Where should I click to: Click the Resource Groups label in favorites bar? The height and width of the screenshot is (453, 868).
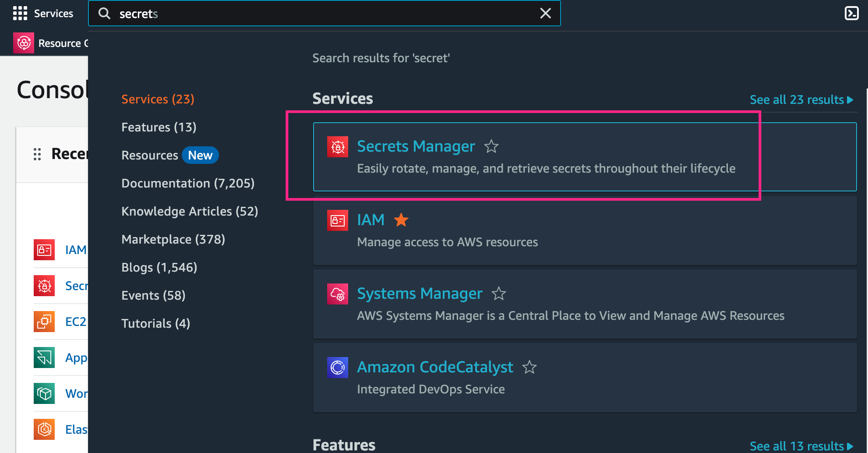63,43
